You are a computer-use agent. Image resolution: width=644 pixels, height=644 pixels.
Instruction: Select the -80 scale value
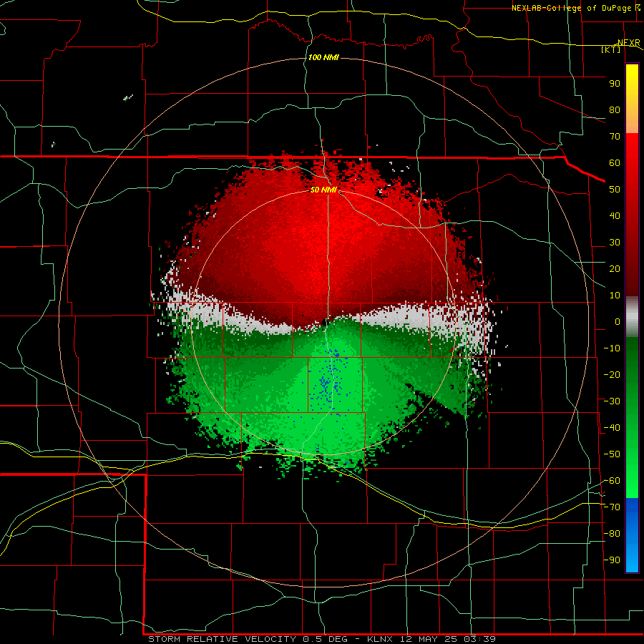[612, 534]
